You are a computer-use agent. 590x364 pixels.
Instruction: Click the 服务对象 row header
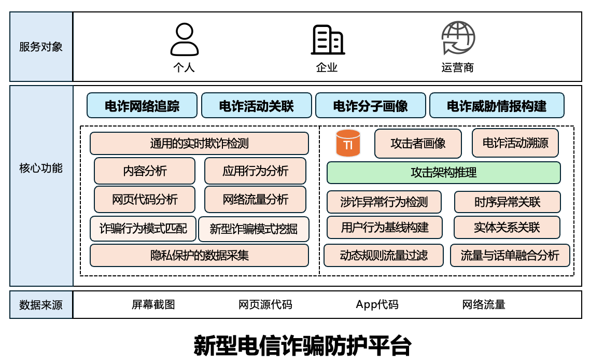(41, 47)
